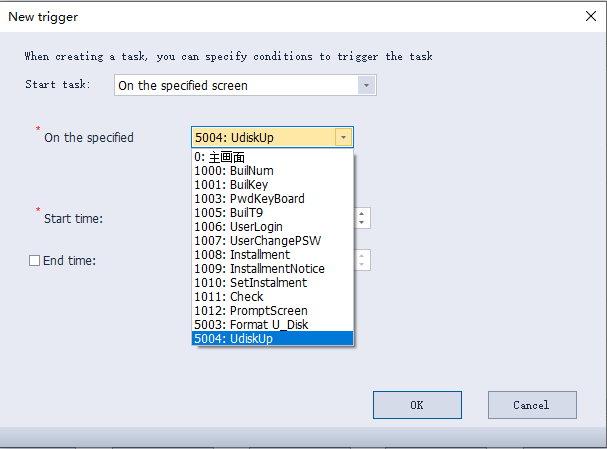
Task: Enable the End time checkbox
Action: (x=35, y=261)
